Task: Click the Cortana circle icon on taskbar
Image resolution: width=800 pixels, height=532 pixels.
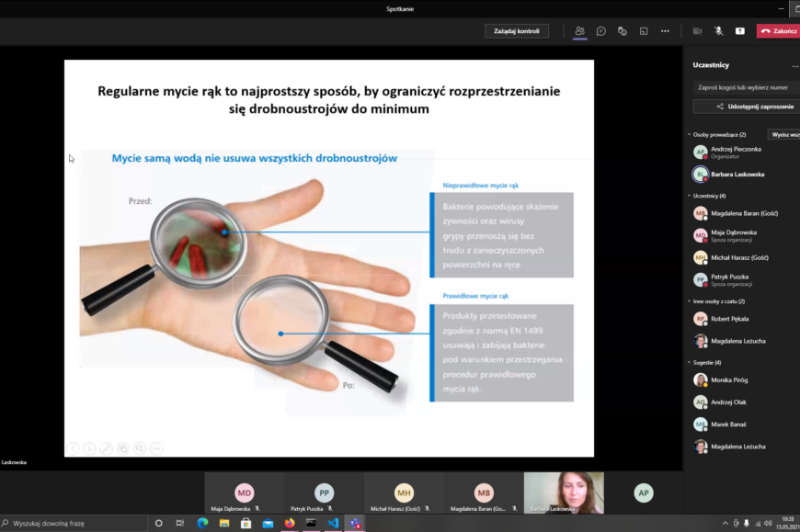Action: tap(159, 524)
